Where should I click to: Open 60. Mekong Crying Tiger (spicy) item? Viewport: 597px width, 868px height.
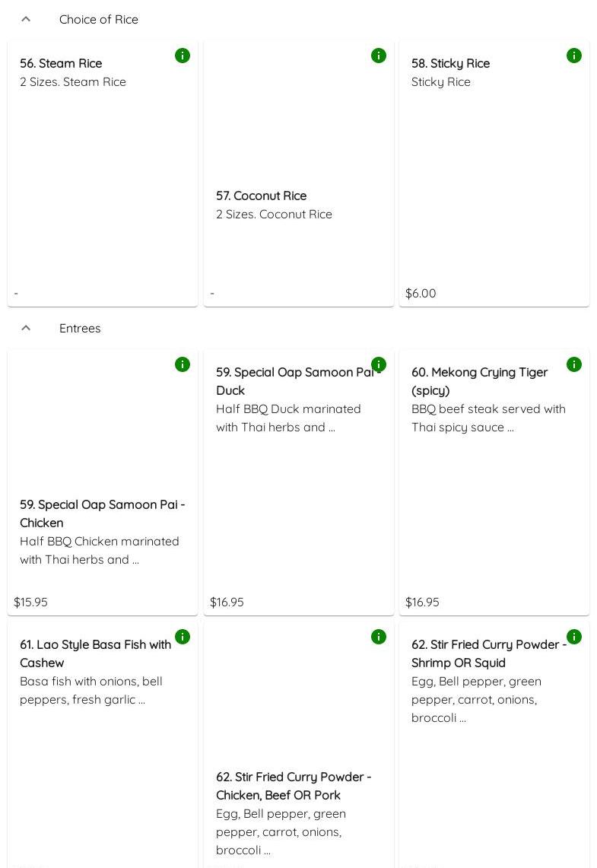[479, 381]
